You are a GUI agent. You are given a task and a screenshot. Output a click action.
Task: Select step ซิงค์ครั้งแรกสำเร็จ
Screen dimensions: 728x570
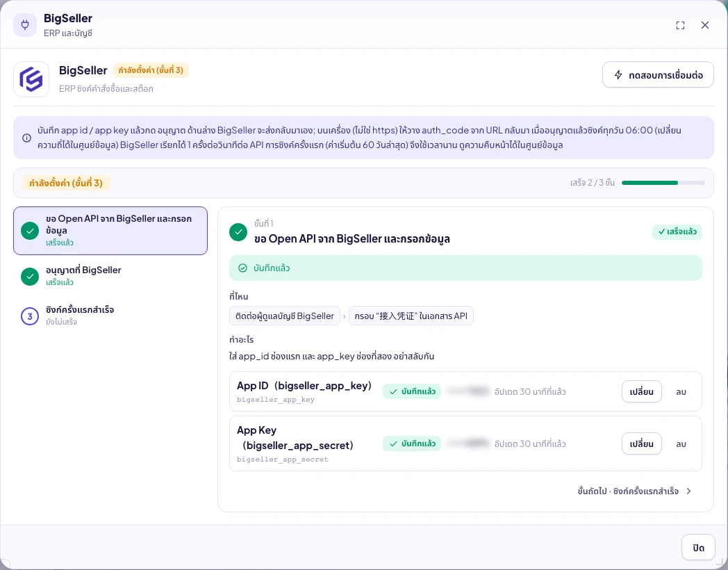(110, 316)
